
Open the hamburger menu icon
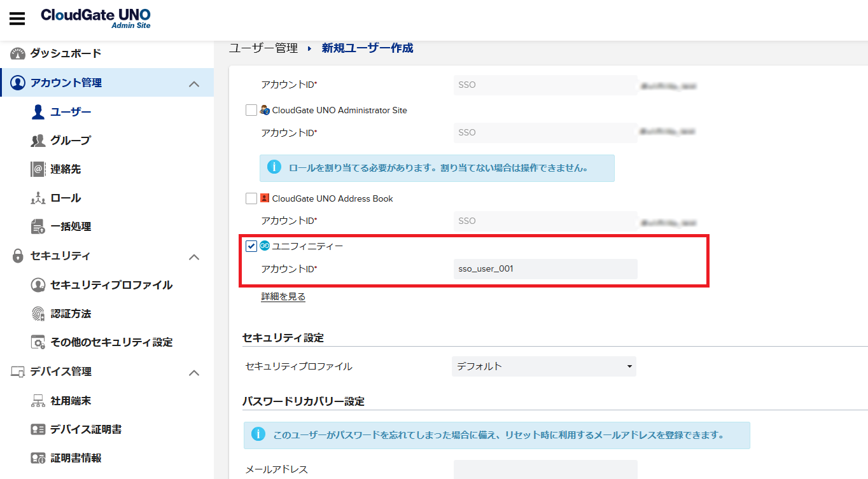point(17,18)
